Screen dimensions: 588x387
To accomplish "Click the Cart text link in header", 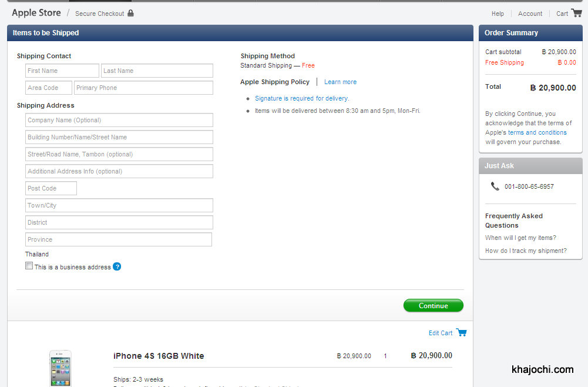I will [562, 14].
